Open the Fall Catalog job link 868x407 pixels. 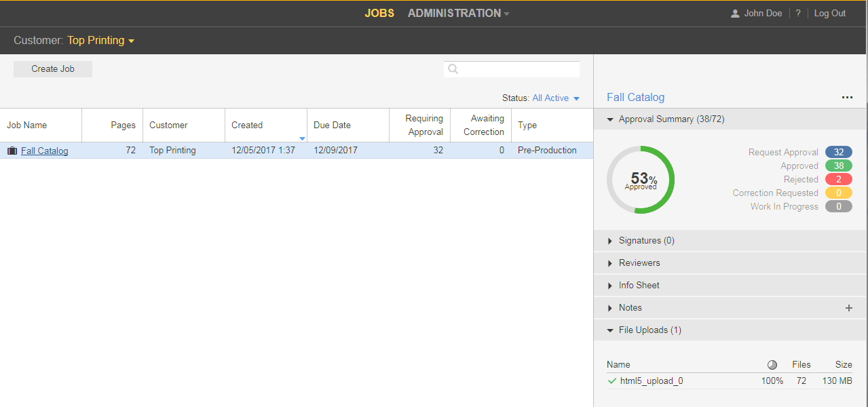[44, 151]
